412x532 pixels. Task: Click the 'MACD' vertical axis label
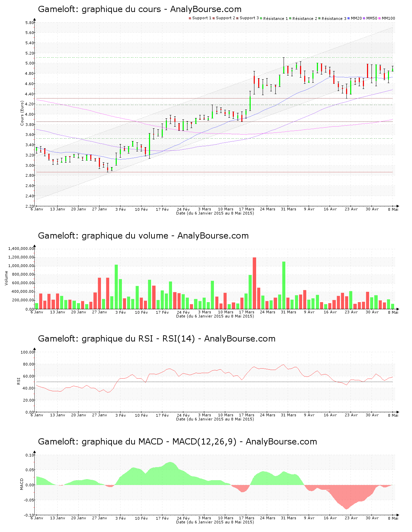pos(22,484)
